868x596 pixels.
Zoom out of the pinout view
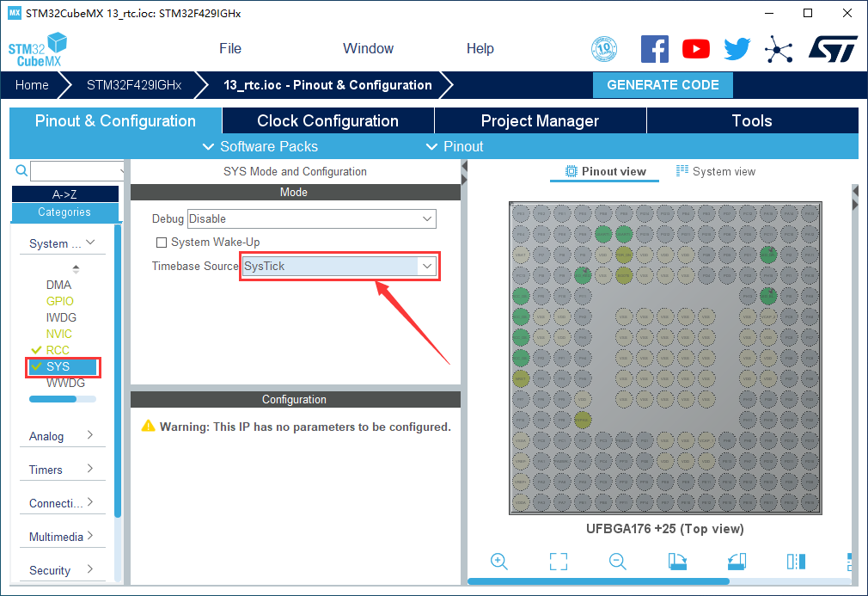click(x=617, y=562)
